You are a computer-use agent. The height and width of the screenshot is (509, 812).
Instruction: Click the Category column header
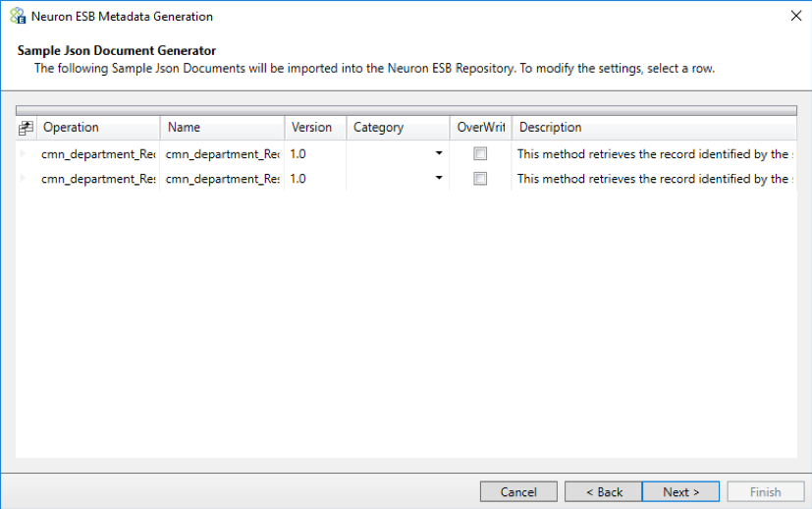click(398, 128)
